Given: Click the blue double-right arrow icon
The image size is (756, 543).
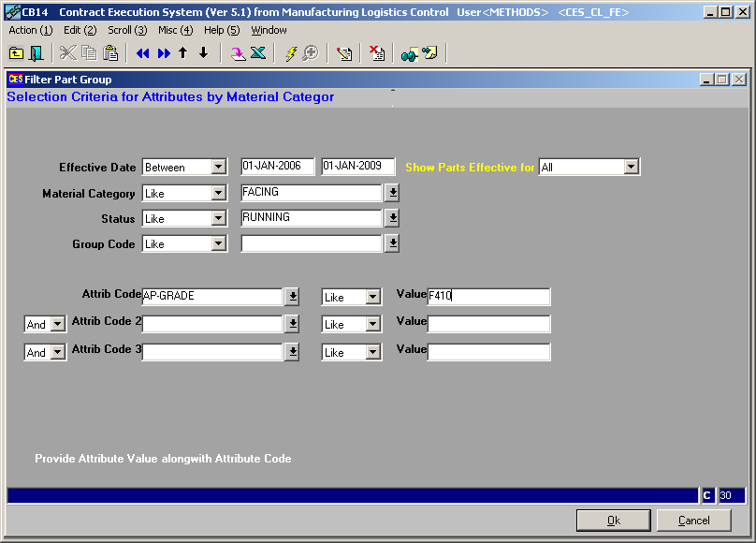Looking at the screenshot, I should [x=164, y=53].
